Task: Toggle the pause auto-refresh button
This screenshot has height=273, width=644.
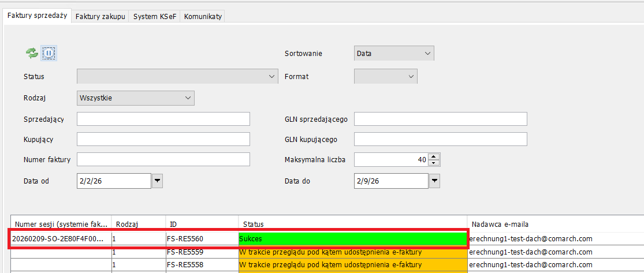Action: [49, 53]
